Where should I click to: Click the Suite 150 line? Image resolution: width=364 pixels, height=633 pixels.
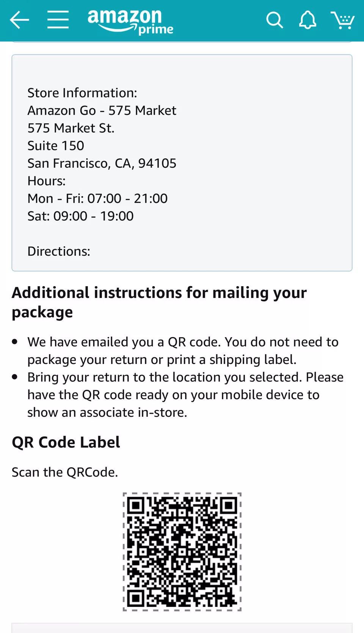point(56,146)
